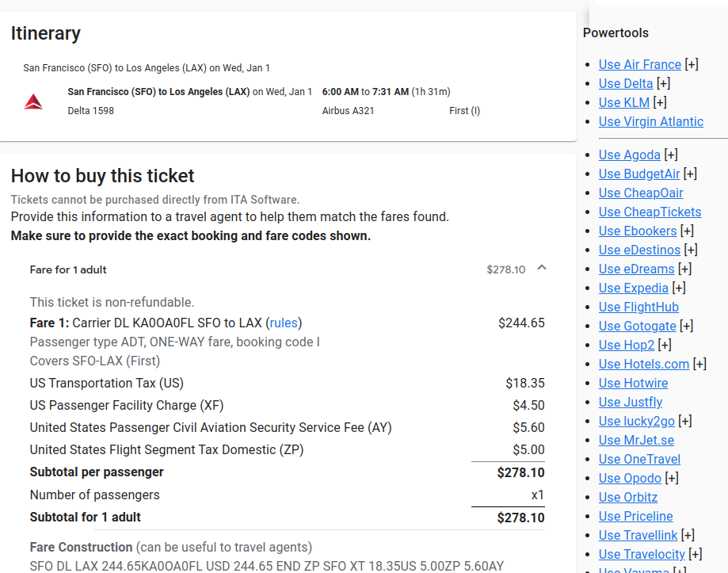This screenshot has width=728, height=573.
Task: Open the Use Orbitz booking option
Action: 627,497
